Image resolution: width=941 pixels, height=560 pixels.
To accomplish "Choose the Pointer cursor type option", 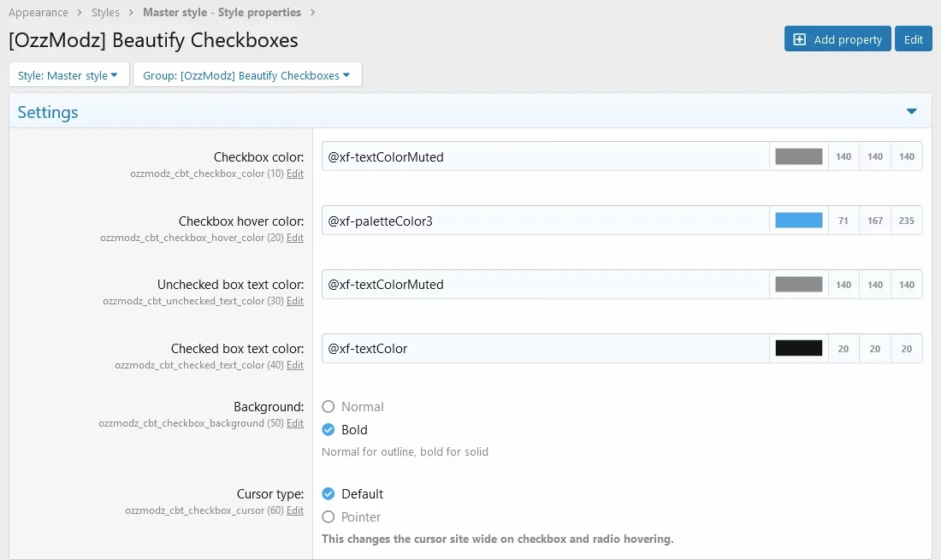I will [x=328, y=517].
